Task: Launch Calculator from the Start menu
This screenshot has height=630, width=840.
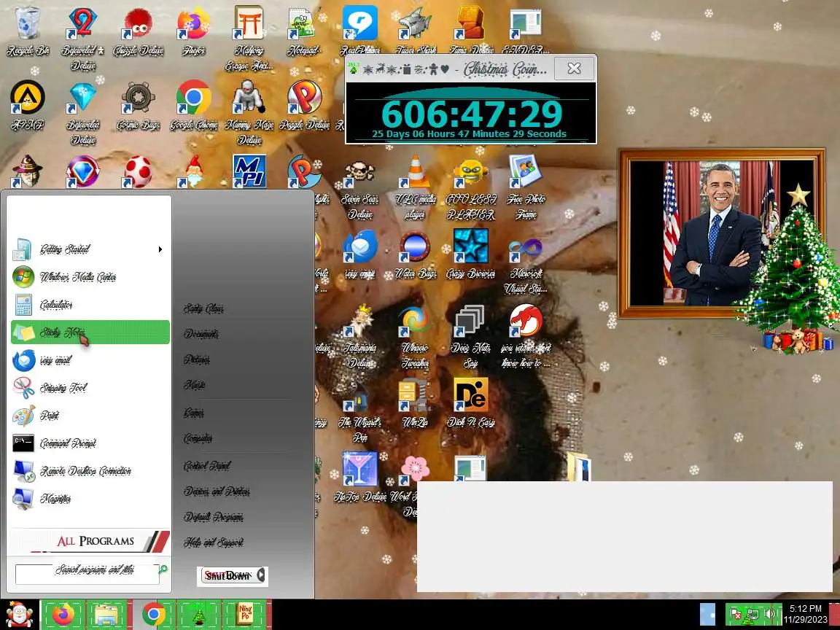Action: (x=90, y=305)
